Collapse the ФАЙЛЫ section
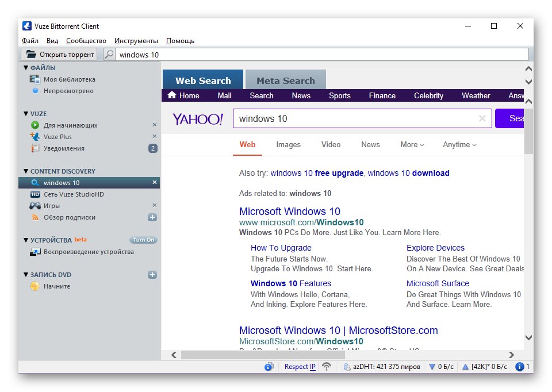The height and width of the screenshot is (392, 552). pos(26,68)
